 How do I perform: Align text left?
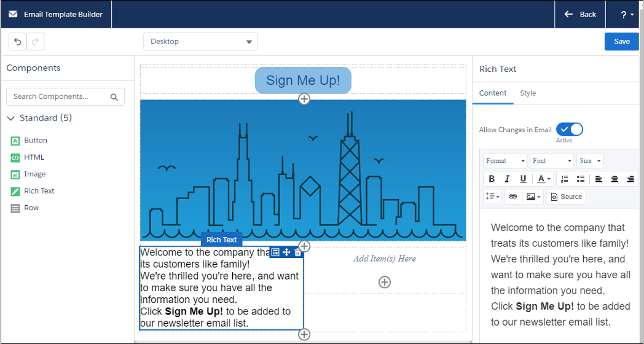(x=599, y=179)
